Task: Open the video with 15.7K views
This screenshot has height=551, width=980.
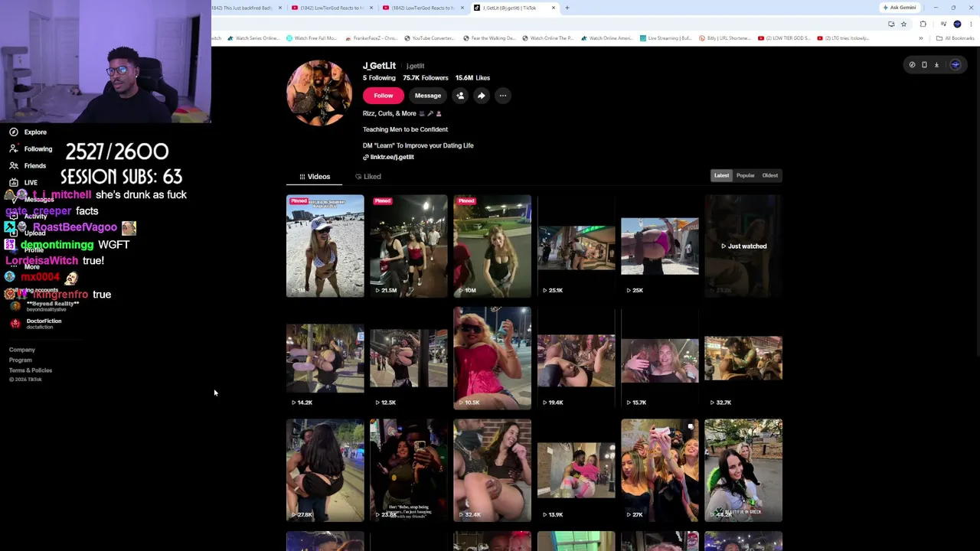Action: pyautogui.click(x=659, y=358)
